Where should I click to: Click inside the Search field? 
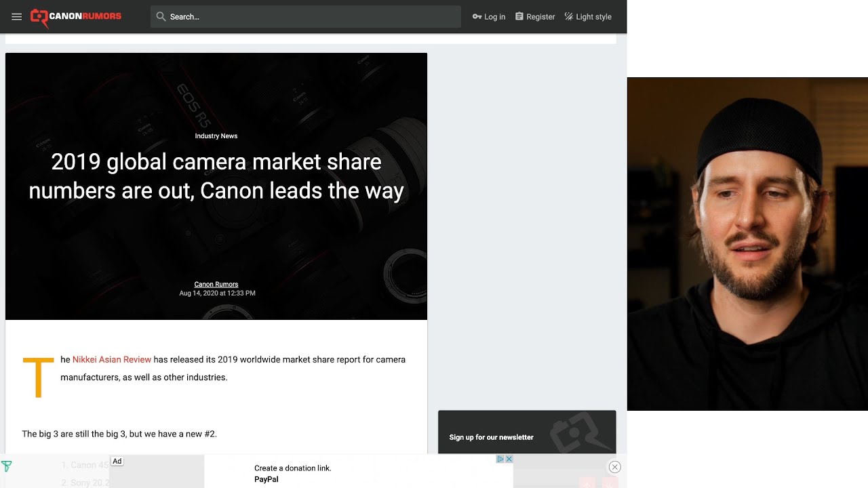point(306,17)
